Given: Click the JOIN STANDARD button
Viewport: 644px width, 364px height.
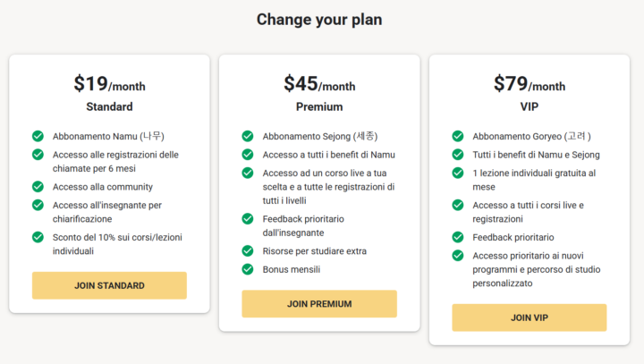Looking at the screenshot, I should [x=109, y=285].
